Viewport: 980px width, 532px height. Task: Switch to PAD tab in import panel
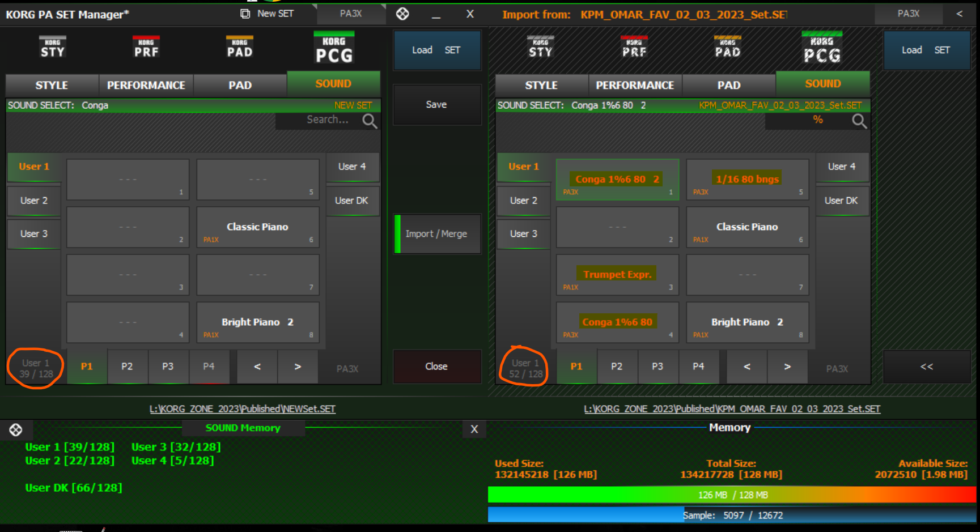pyautogui.click(x=729, y=85)
